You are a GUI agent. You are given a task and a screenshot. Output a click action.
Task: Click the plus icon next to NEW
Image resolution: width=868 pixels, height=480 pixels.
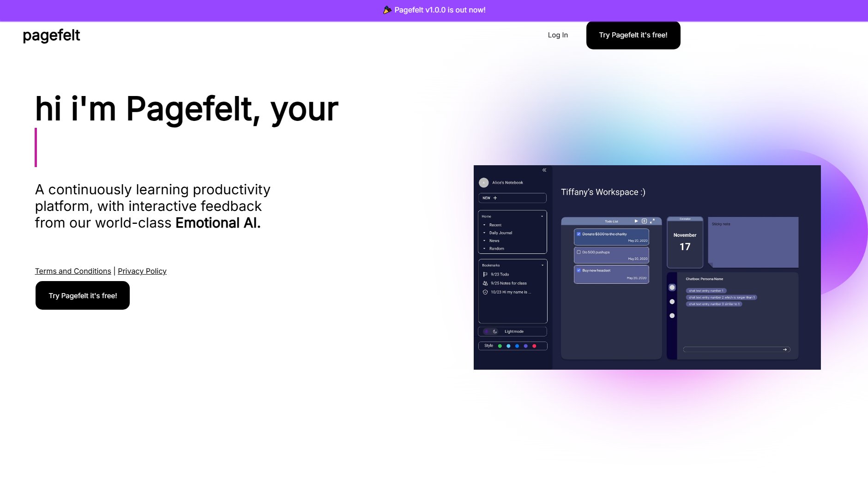coord(494,198)
